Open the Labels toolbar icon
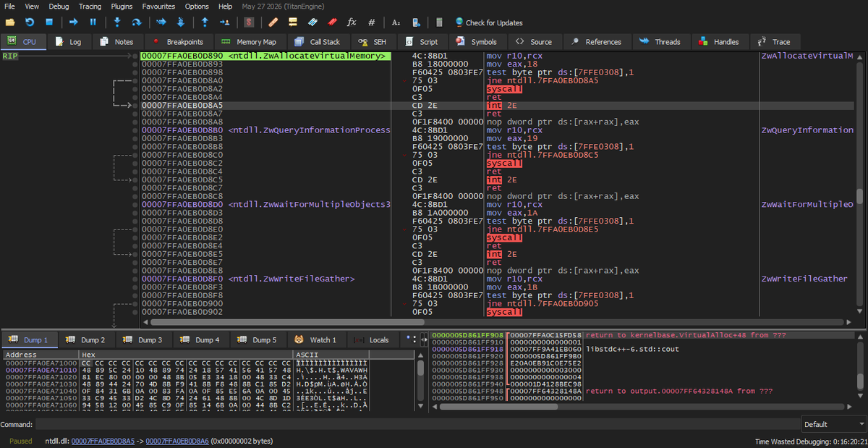 click(x=312, y=22)
